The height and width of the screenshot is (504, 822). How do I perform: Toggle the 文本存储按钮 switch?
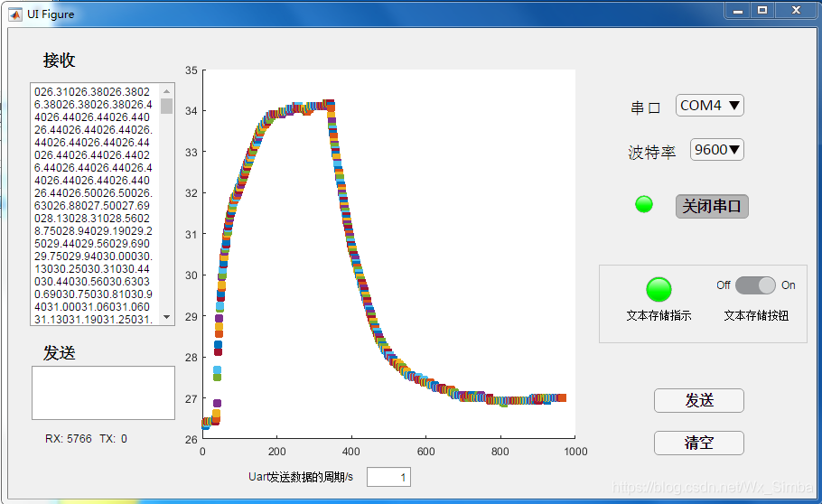tap(755, 285)
